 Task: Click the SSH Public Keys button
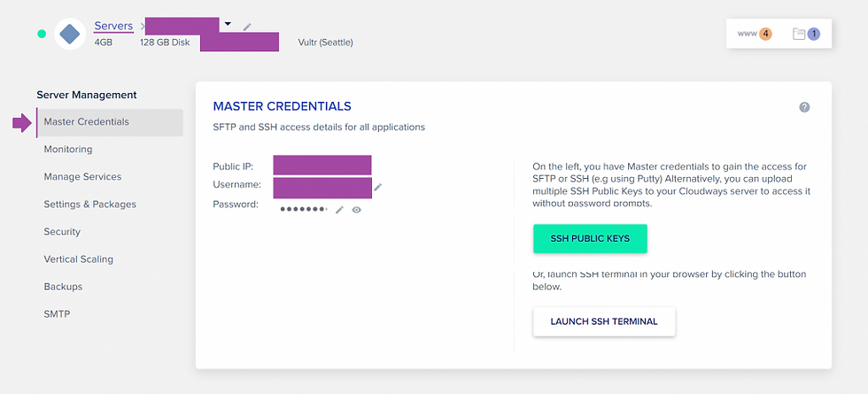click(590, 239)
